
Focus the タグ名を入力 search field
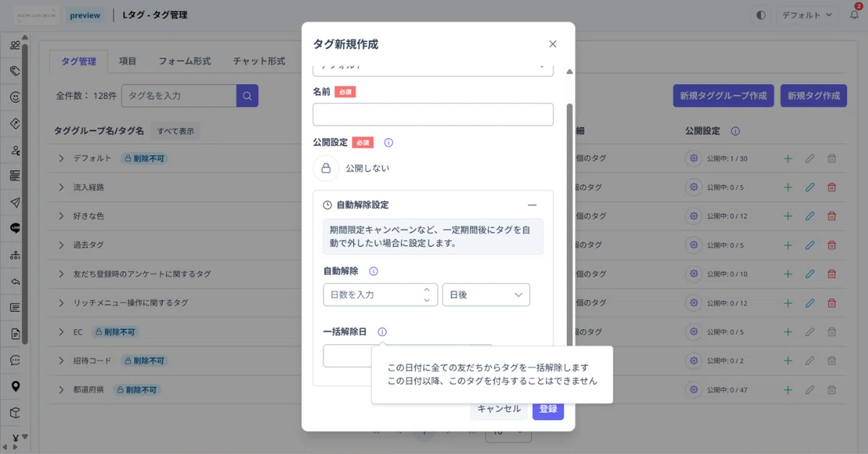(179, 95)
